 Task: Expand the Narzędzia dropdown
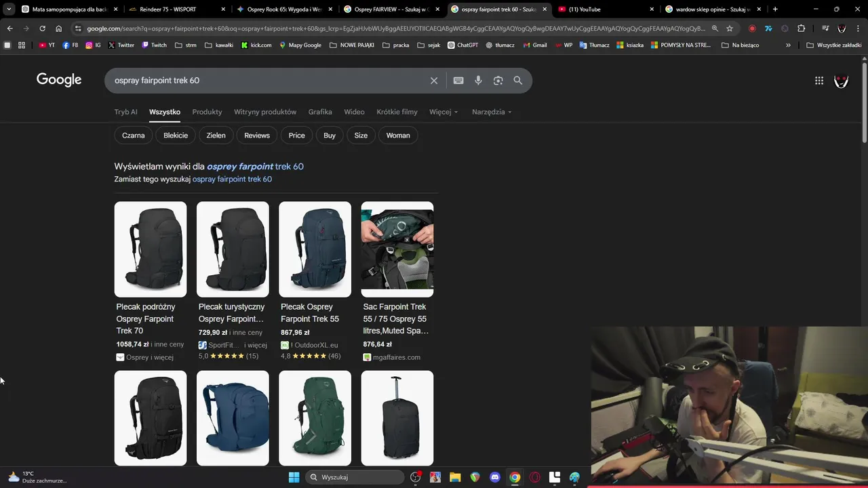click(x=492, y=112)
